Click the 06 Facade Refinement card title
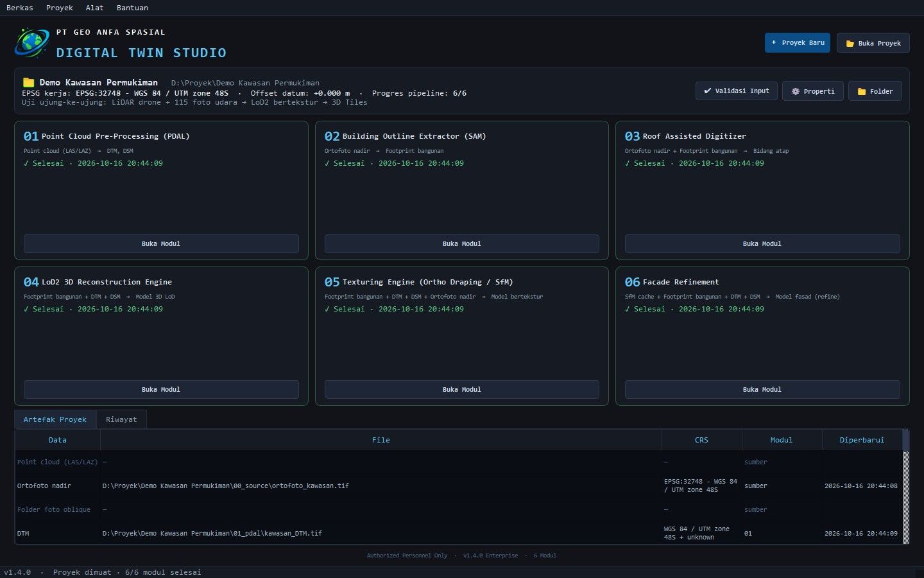This screenshot has width=924, height=578. point(672,282)
